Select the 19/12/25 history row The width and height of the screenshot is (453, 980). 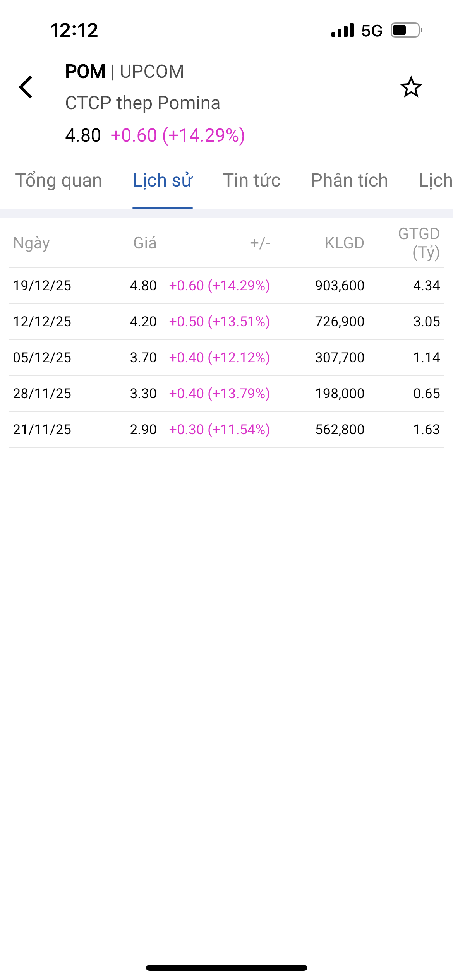tap(226, 286)
